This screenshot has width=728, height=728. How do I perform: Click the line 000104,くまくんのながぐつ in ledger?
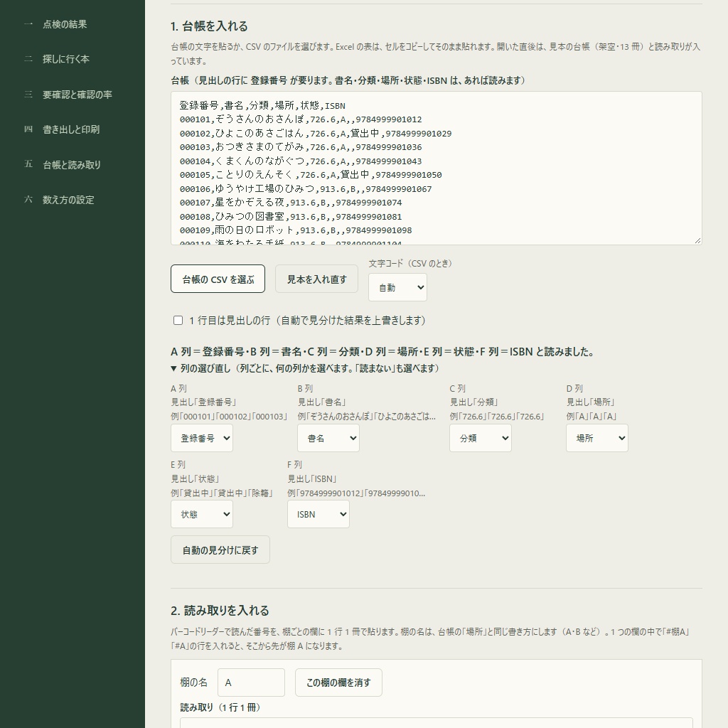pos(301,161)
